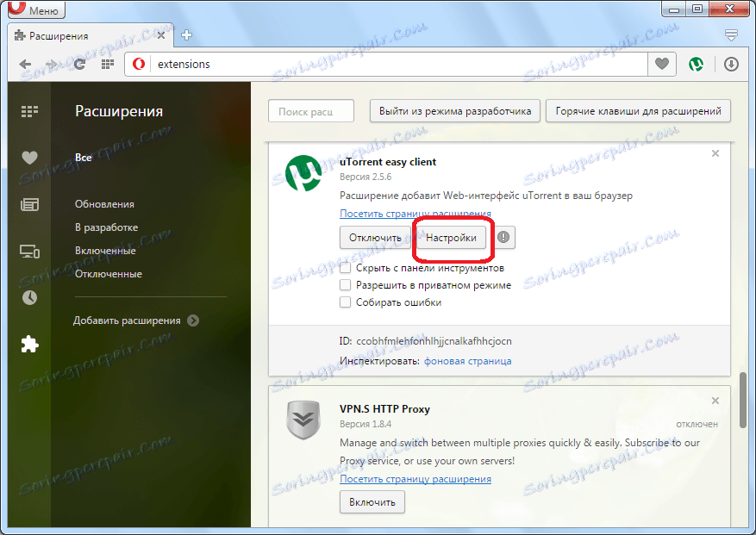756x535 pixels.
Task: Click the 'Поиск расш' search field
Action: pos(310,110)
